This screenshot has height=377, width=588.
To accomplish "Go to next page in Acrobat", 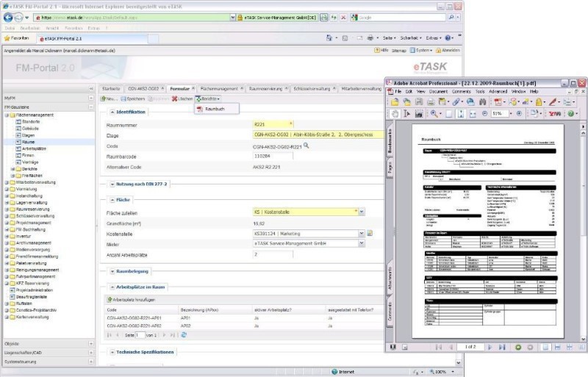I will [x=490, y=348].
